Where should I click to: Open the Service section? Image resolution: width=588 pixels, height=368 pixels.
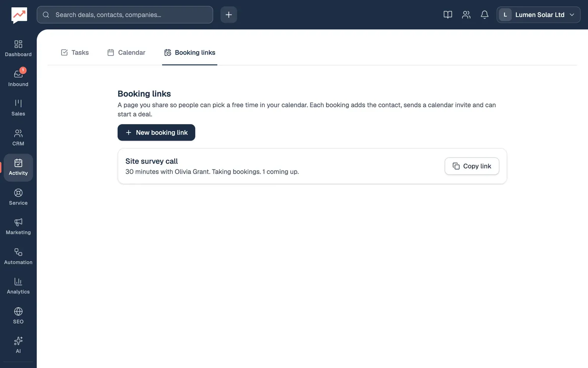pyautogui.click(x=18, y=197)
